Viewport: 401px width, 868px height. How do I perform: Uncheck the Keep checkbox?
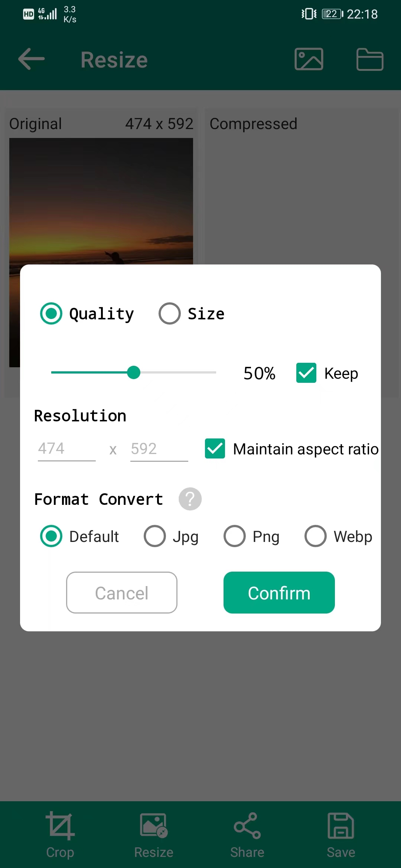click(306, 373)
